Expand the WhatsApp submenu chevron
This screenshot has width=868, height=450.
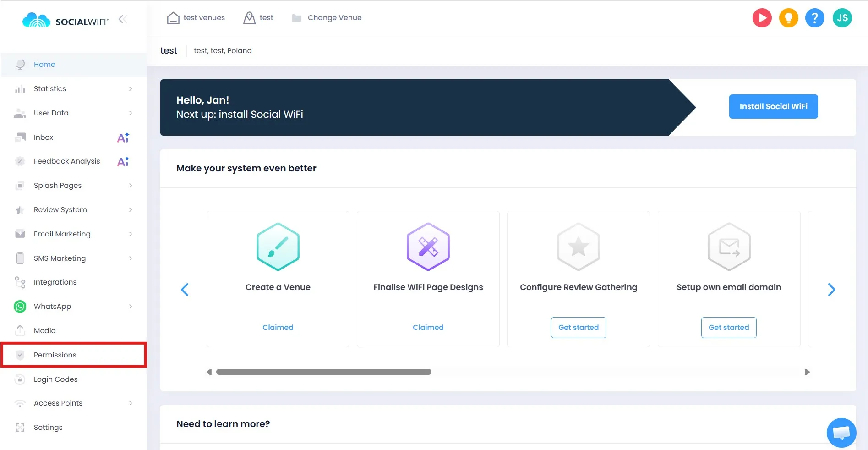(x=131, y=307)
